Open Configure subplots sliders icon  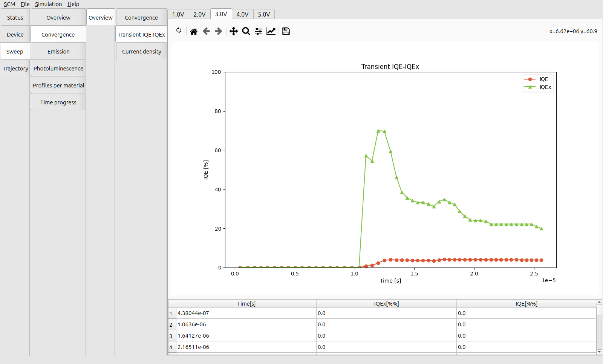point(259,31)
